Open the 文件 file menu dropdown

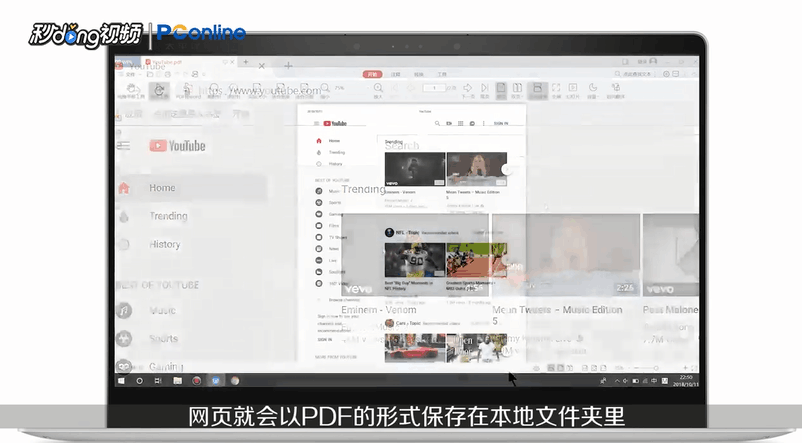pos(131,74)
